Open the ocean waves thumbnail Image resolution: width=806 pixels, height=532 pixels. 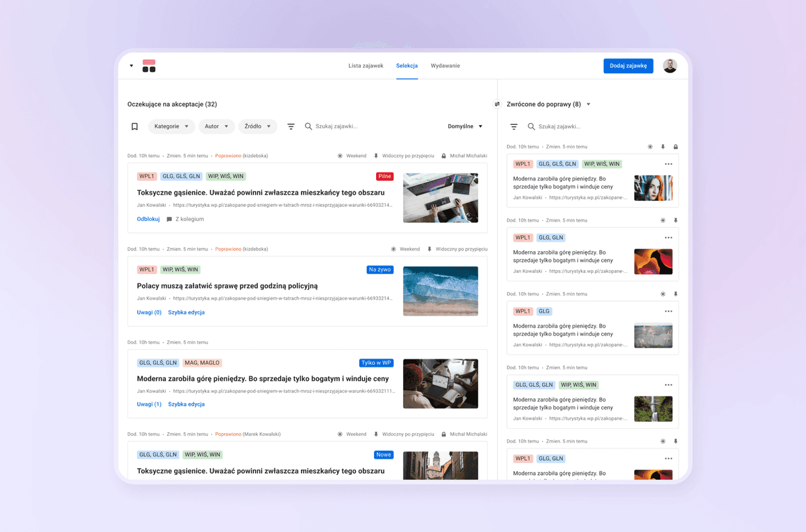(x=441, y=292)
